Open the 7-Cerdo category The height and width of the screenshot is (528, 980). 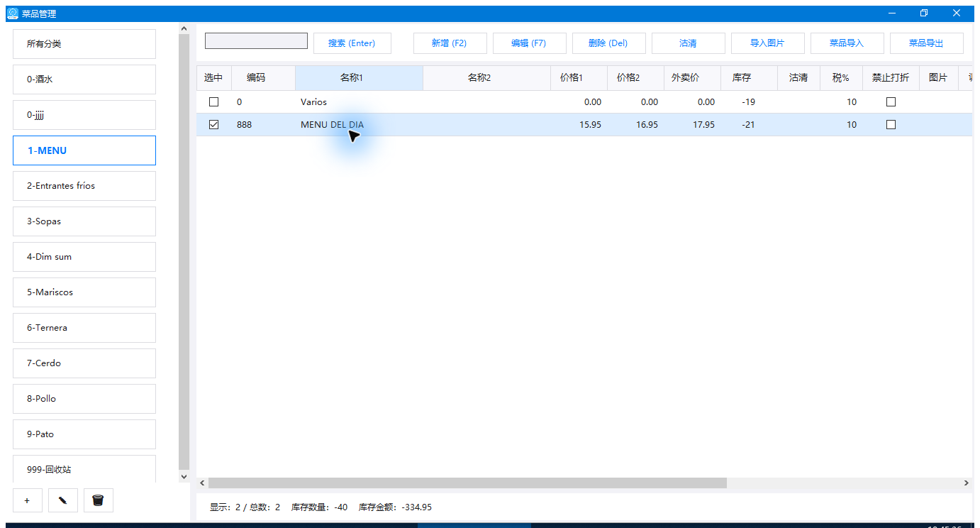coord(84,363)
